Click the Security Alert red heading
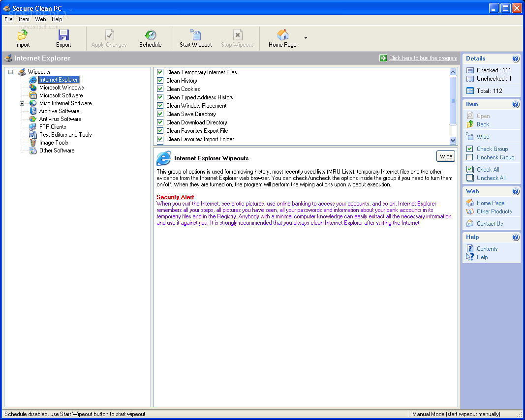This screenshot has width=525, height=420. [175, 197]
